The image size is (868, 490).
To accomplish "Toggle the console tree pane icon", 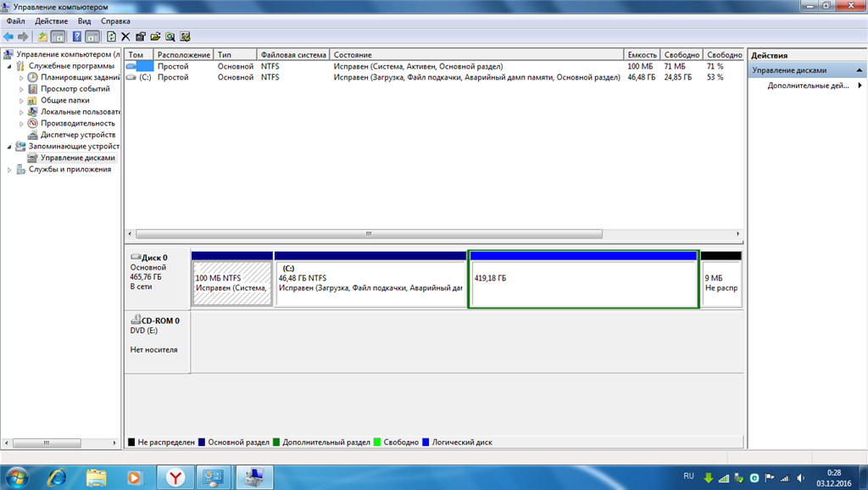I will pyautogui.click(x=58, y=37).
